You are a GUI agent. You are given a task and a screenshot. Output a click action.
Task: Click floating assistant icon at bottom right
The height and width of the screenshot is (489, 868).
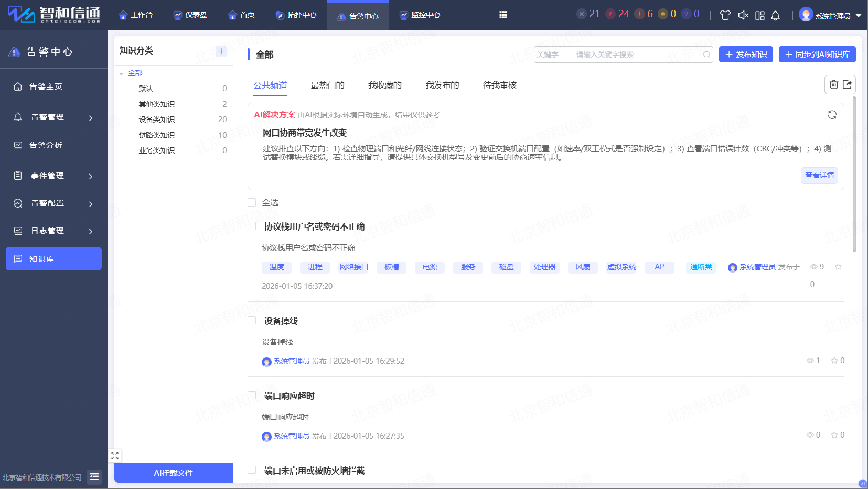pyautogui.click(x=863, y=483)
